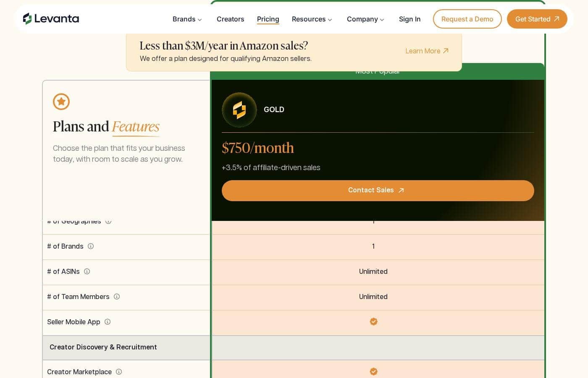Open the Creators page
Viewport: 588px width, 378px height.
230,19
